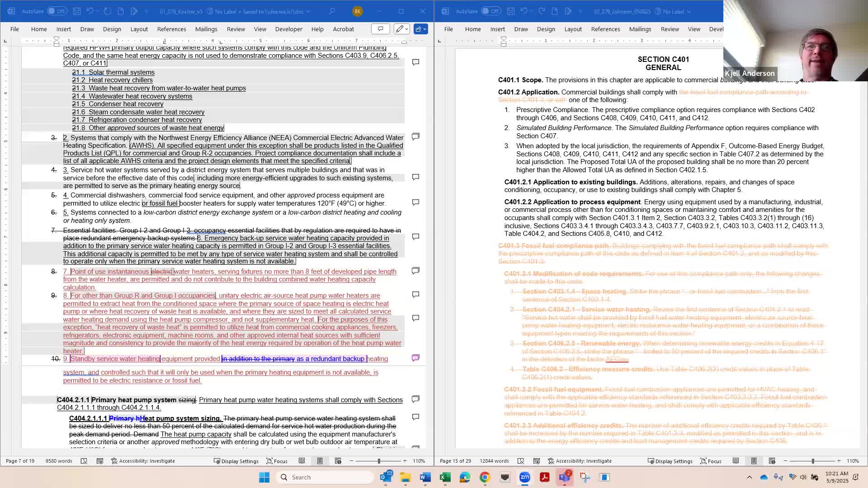Open Display Settings in right status bar
The width and height of the screenshot is (868, 488).
point(670,461)
